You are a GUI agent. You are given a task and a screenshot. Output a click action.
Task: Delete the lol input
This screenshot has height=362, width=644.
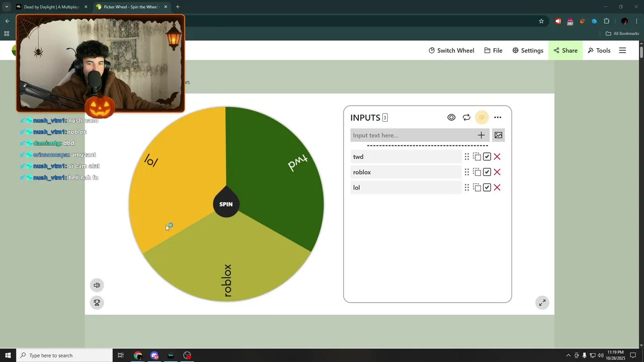click(497, 188)
